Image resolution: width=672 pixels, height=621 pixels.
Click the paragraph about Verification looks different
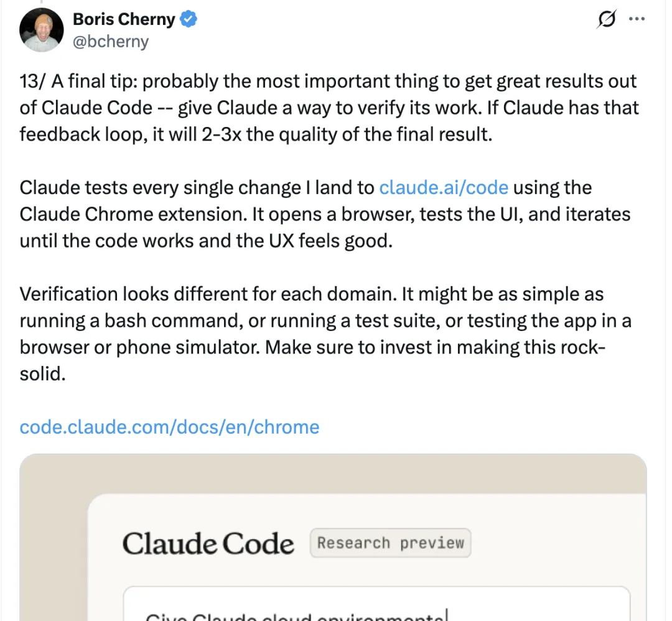click(x=325, y=334)
